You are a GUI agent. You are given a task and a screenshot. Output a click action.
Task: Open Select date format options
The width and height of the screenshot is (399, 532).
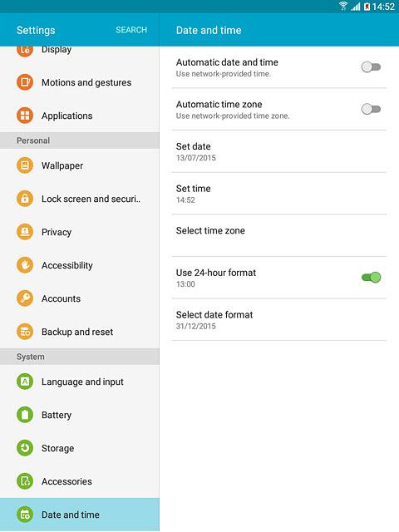[x=279, y=320]
